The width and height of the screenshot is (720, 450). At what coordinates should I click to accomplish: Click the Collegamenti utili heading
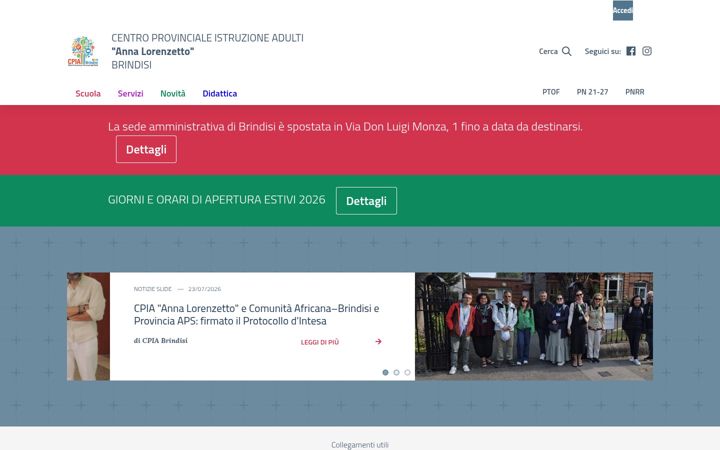(x=360, y=444)
